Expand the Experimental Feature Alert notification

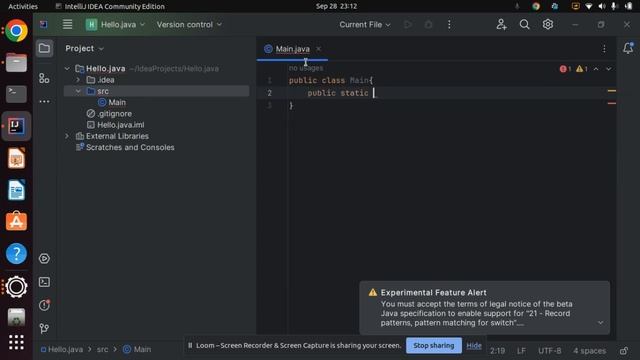600,322
